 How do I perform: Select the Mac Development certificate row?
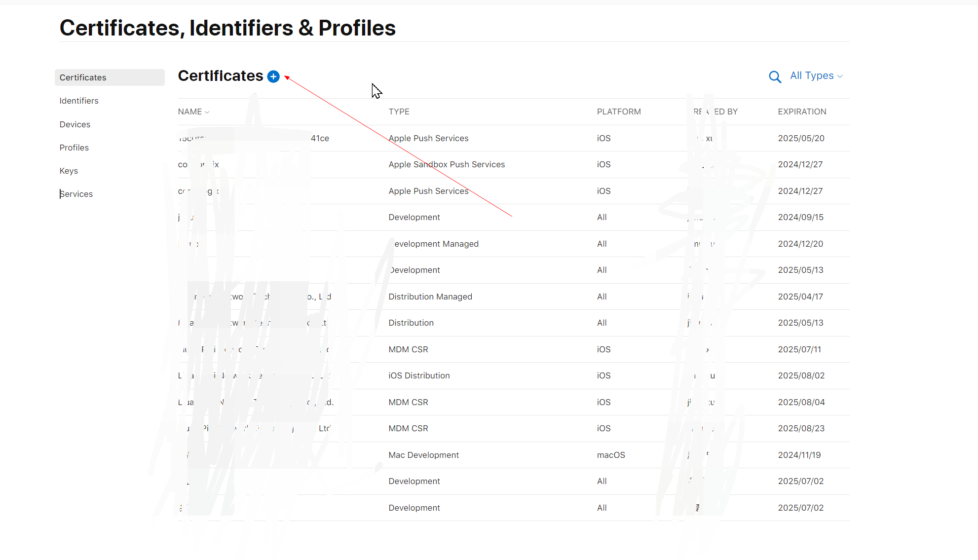[423, 455]
